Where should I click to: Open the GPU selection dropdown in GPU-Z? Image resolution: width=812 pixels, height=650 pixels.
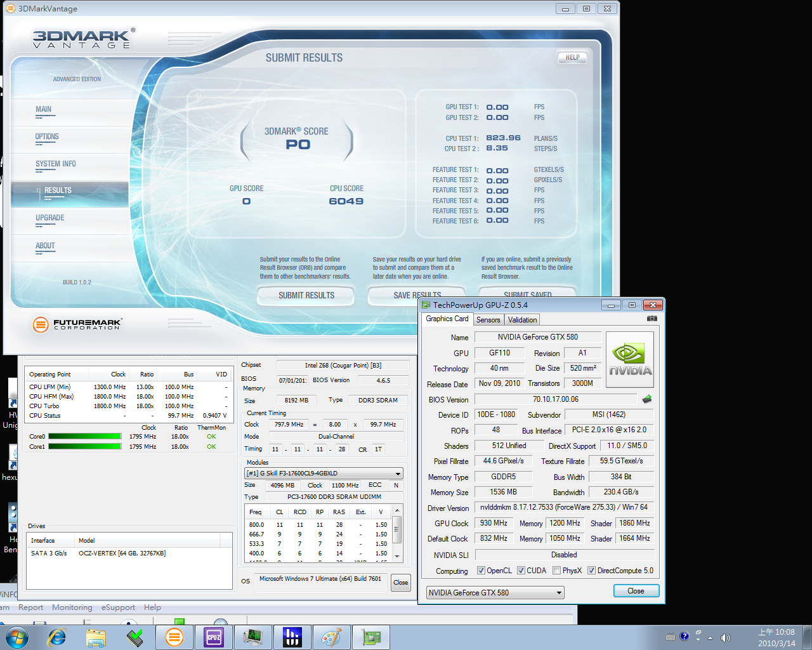click(x=558, y=593)
